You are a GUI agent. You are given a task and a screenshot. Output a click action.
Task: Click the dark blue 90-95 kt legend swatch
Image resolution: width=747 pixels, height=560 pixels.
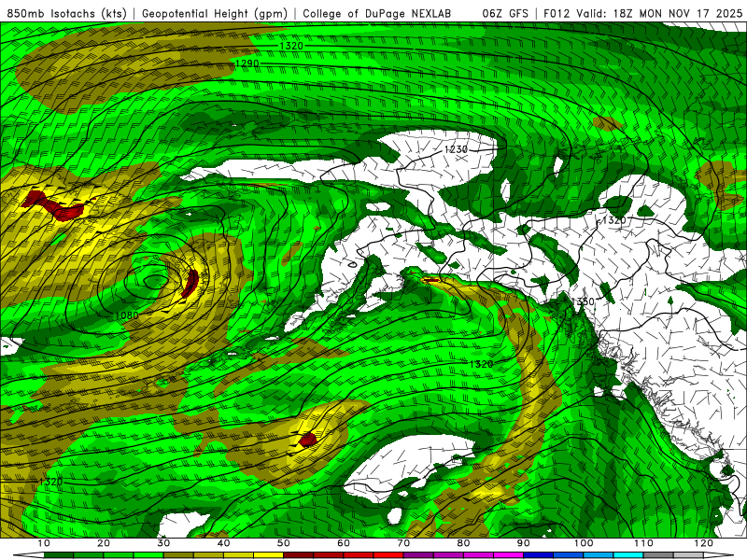pyautogui.click(x=539, y=555)
